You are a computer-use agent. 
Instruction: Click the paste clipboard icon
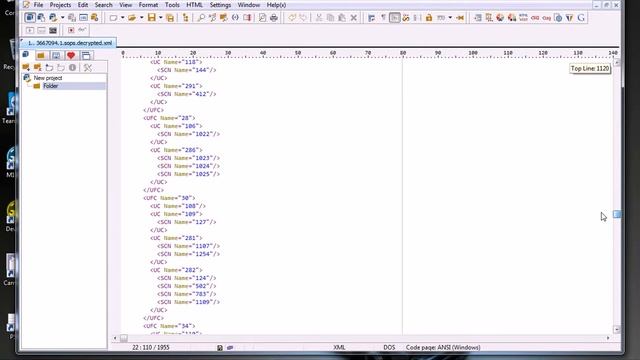coord(342,18)
